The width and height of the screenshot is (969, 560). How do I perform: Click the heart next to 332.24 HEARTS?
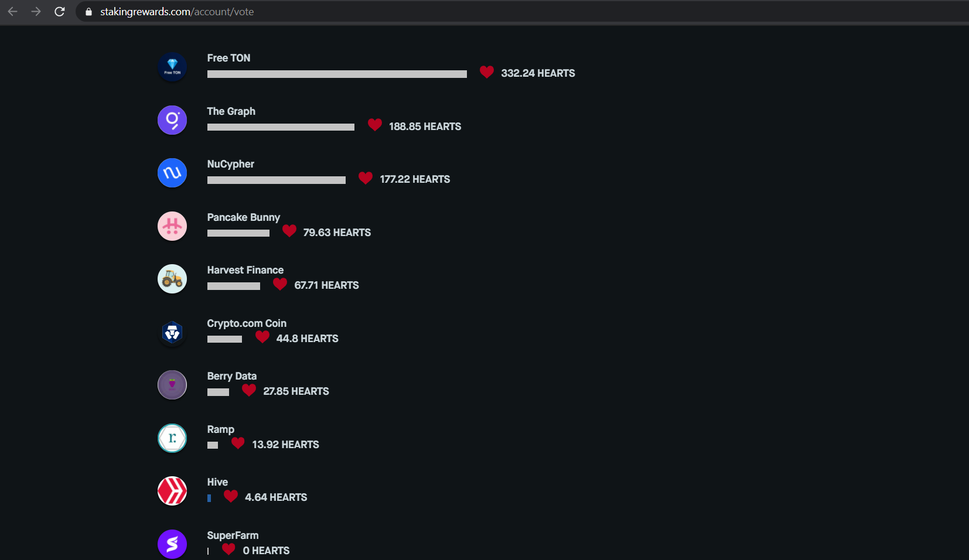point(487,72)
